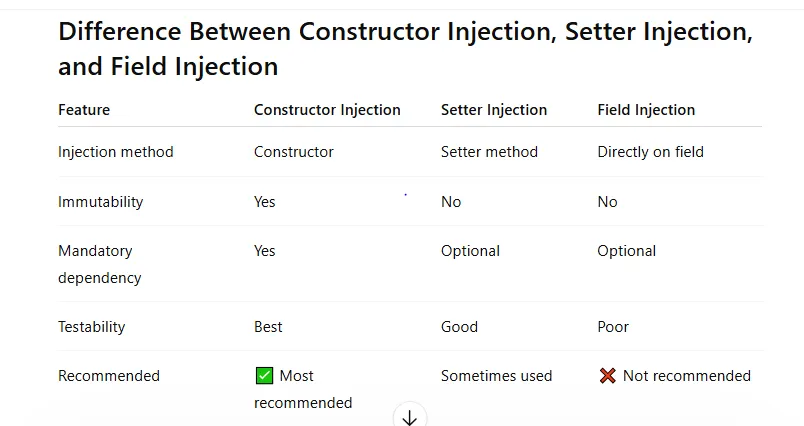Click the Poor testability cell
804x426 pixels.
(613, 327)
